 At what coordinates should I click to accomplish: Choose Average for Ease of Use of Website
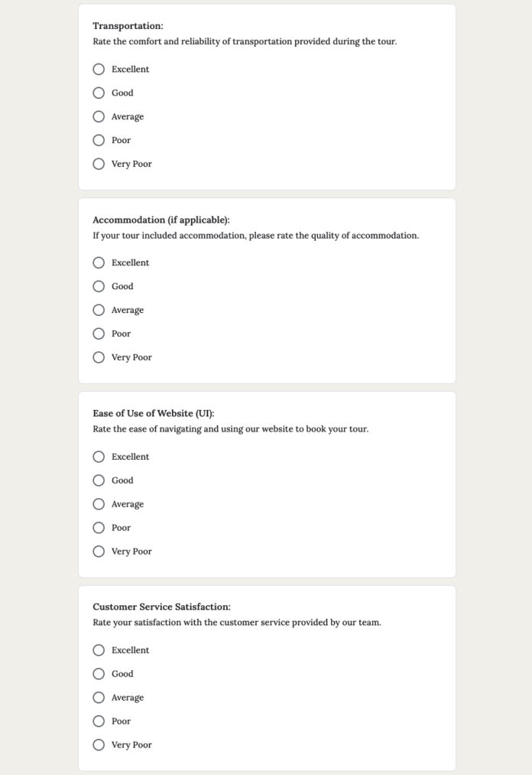99,503
